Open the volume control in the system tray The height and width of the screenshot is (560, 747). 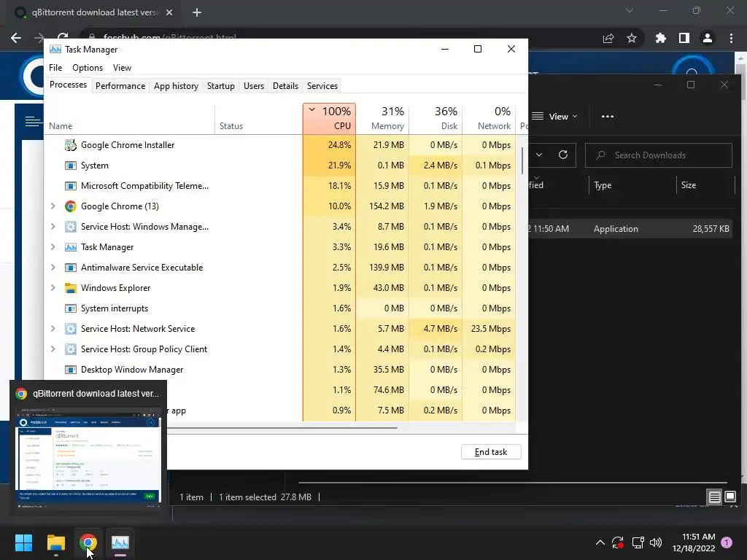point(656,542)
